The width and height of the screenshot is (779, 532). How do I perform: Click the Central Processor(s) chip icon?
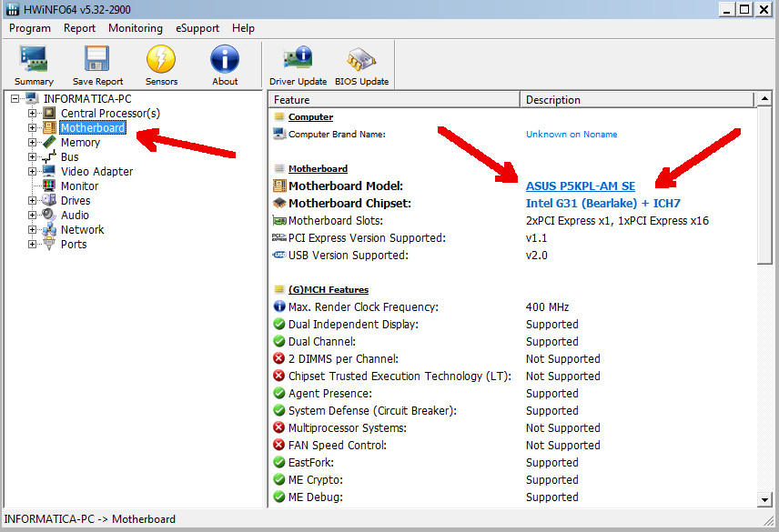49,113
